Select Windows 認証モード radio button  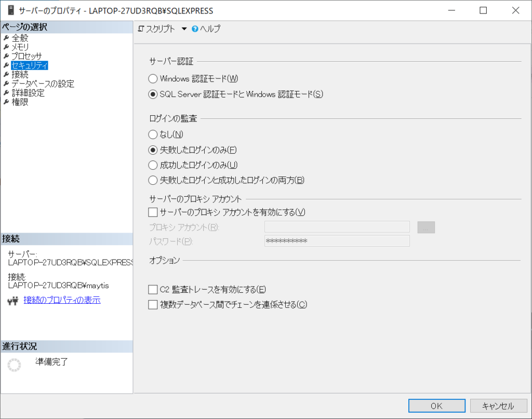(x=153, y=79)
